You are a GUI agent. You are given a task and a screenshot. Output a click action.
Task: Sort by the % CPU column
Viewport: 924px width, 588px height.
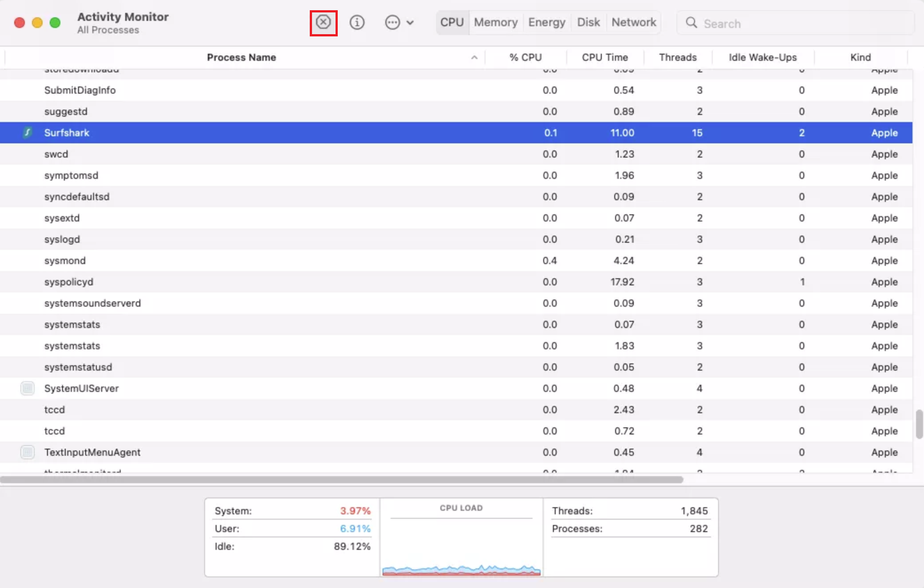tap(525, 57)
